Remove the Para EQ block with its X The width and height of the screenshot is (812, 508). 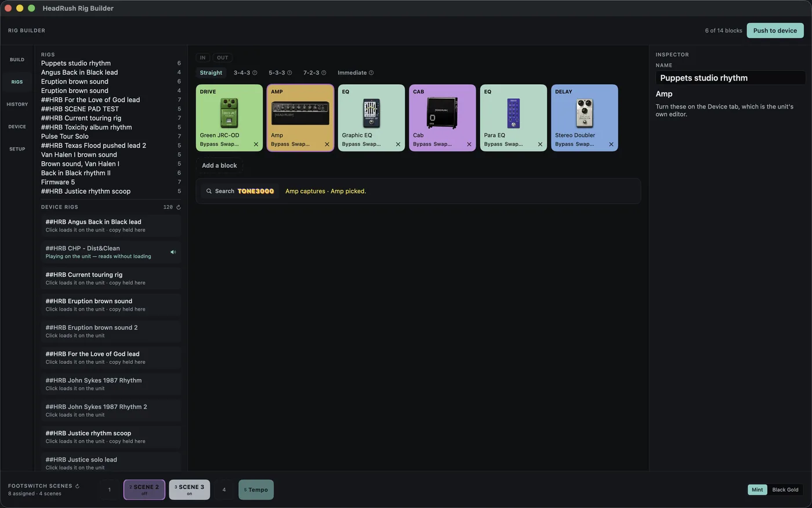[x=540, y=145]
